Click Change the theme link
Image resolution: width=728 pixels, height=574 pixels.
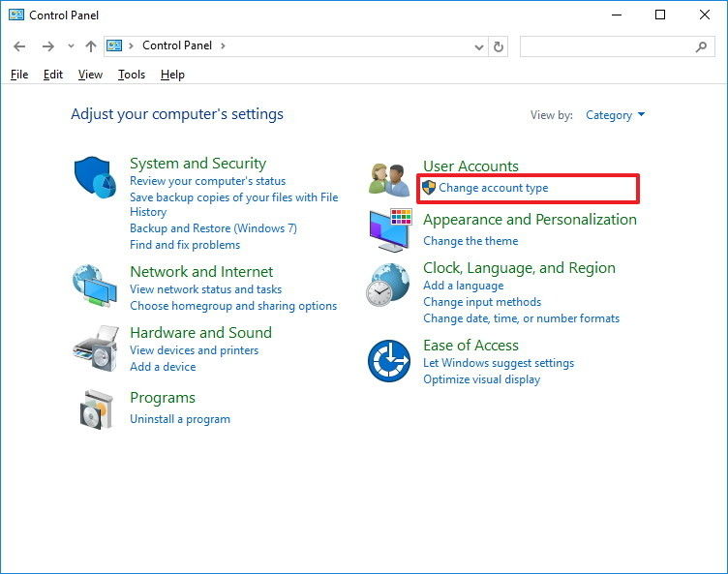pos(470,241)
